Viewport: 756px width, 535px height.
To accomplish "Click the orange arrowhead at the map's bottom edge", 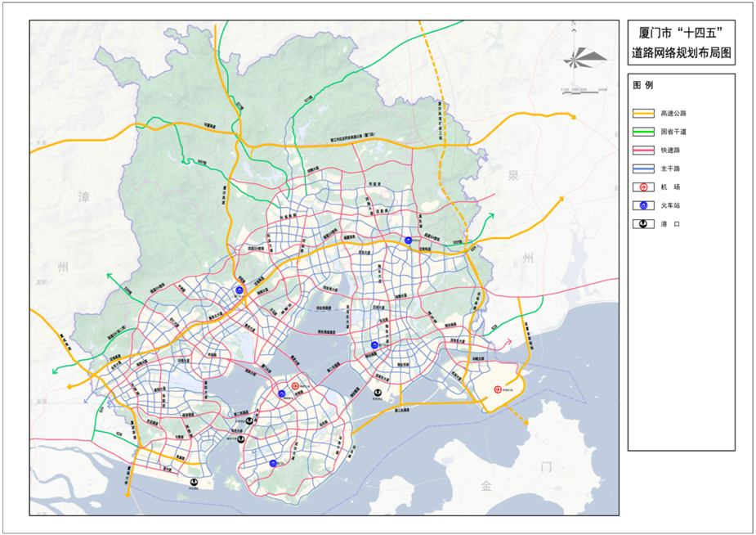I will 127,494.
